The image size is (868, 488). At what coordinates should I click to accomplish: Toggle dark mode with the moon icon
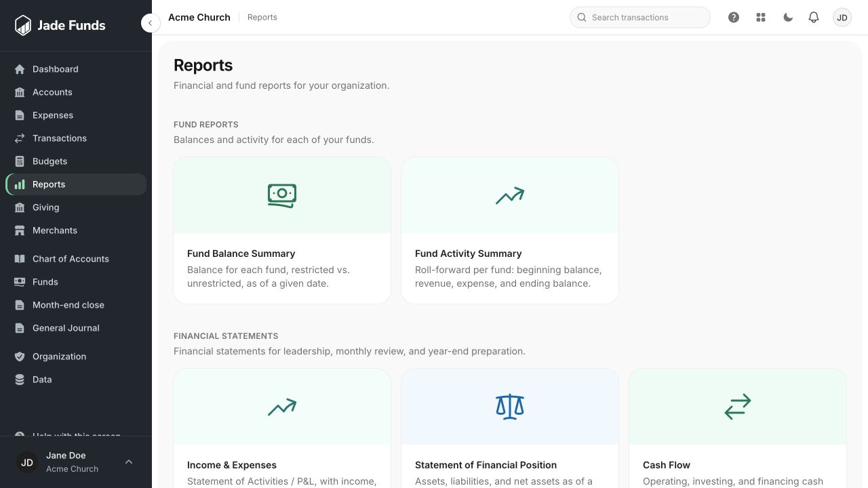[788, 18]
